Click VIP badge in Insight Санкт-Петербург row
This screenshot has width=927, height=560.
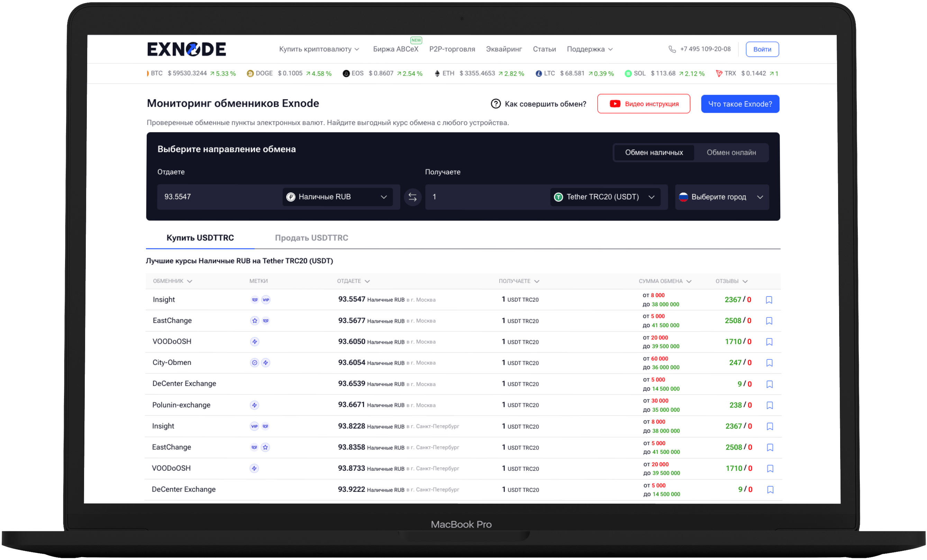click(254, 426)
